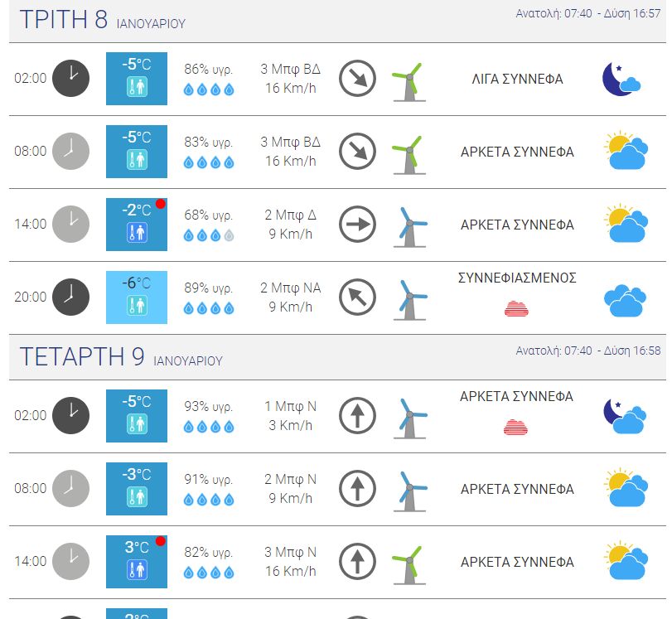Click the 3 Μπφ ΒΔ wind text at 02:00
The image size is (672, 619).
[x=291, y=69]
